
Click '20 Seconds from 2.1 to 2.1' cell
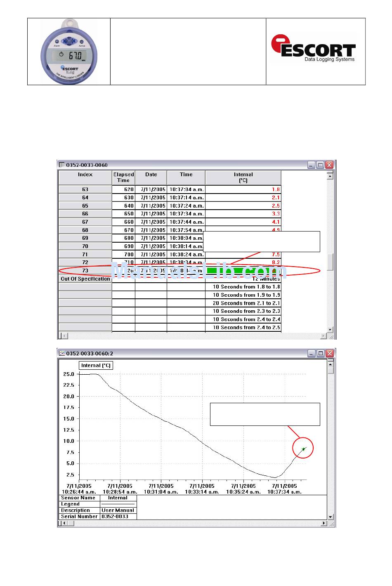coord(243,303)
